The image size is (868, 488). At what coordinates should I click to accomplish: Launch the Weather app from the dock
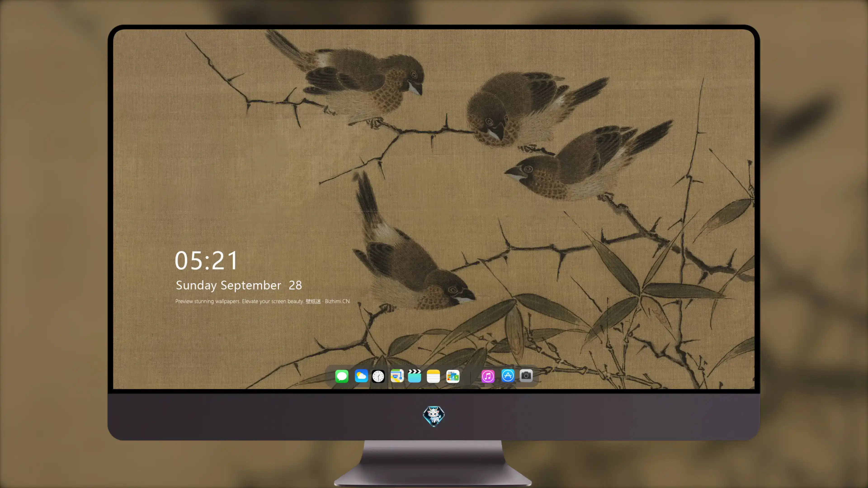click(361, 376)
